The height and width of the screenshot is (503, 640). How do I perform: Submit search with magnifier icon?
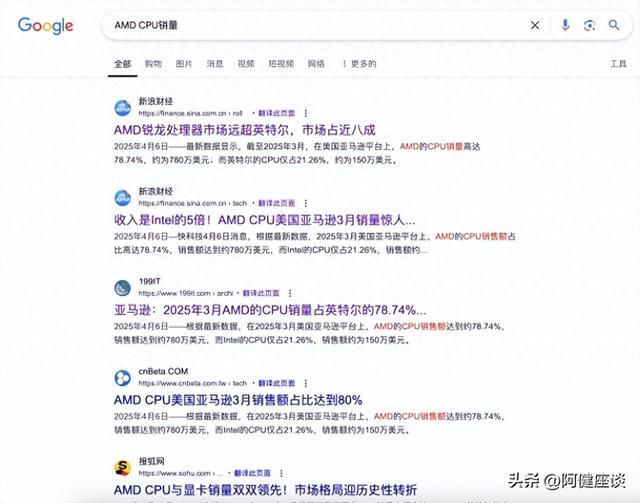(x=613, y=25)
